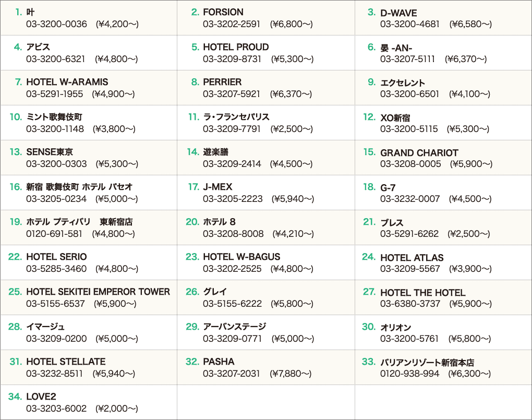Select HOTEL THE HOTEL entry

pos(423,293)
